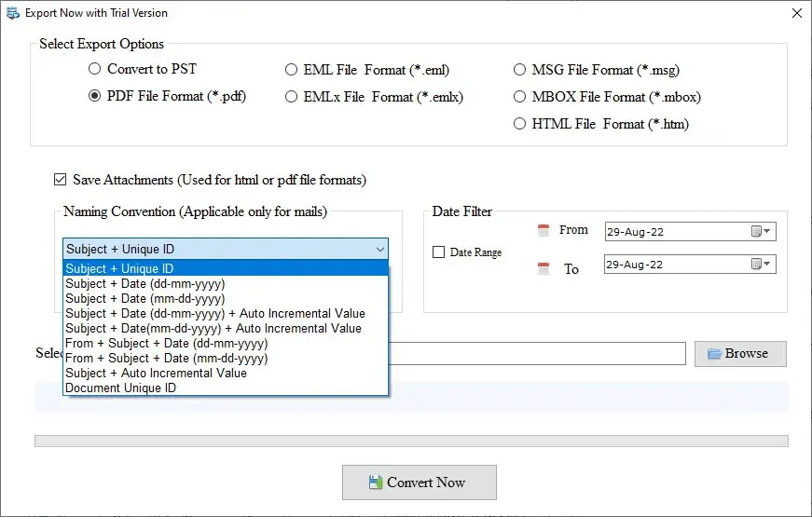The height and width of the screenshot is (517, 812).
Task: Select Subject + Auto Incremental Value option
Action: tap(226, 374)
